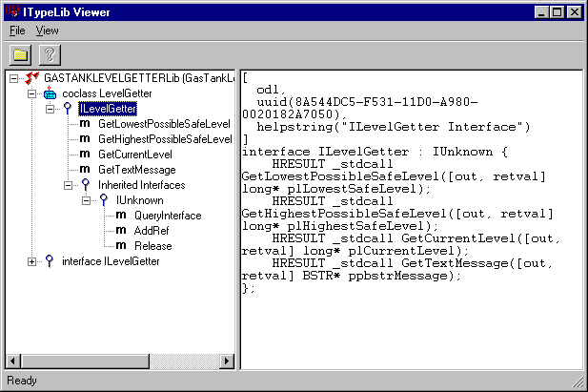Select the Release method item
The image size is (588, 392).
153,246
